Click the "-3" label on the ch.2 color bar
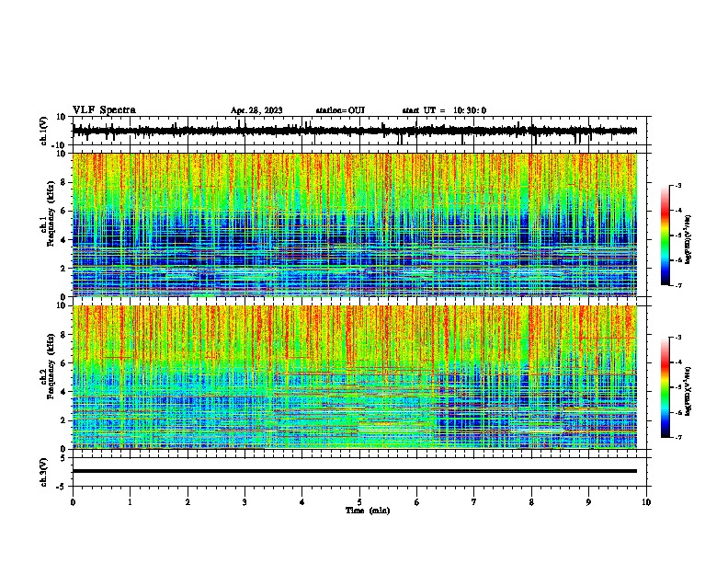This screenshot has width=728, height=563. point(677,338)
